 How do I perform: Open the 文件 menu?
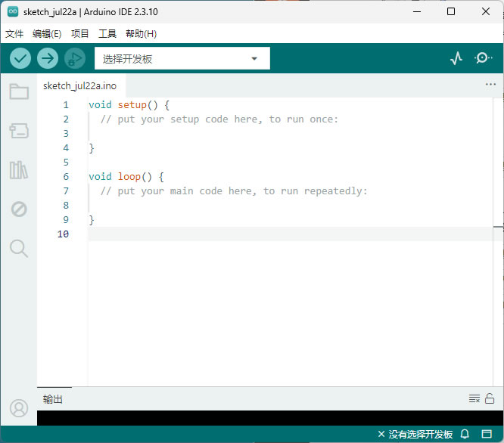[x=14, y=34]
